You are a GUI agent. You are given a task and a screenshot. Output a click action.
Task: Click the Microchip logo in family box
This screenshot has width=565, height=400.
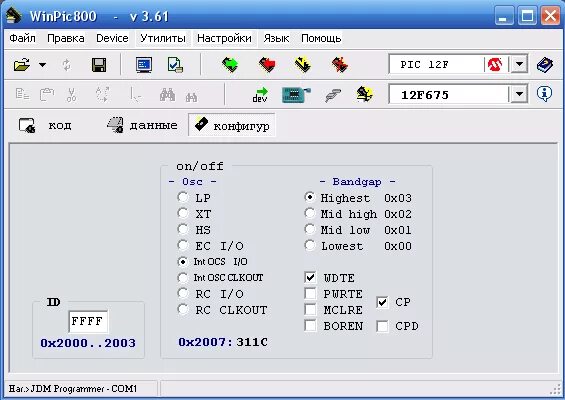[x=495, y=65]
